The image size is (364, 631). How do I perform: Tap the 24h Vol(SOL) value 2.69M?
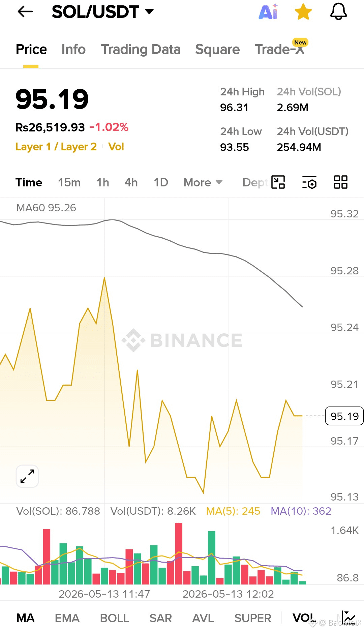(293, 108)
